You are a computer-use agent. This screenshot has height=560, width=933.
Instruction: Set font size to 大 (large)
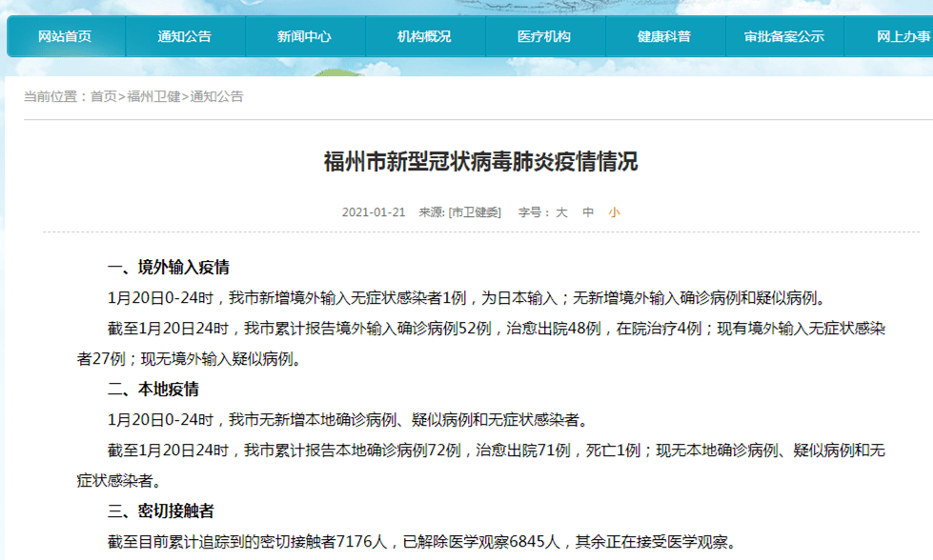pos(562,212)
